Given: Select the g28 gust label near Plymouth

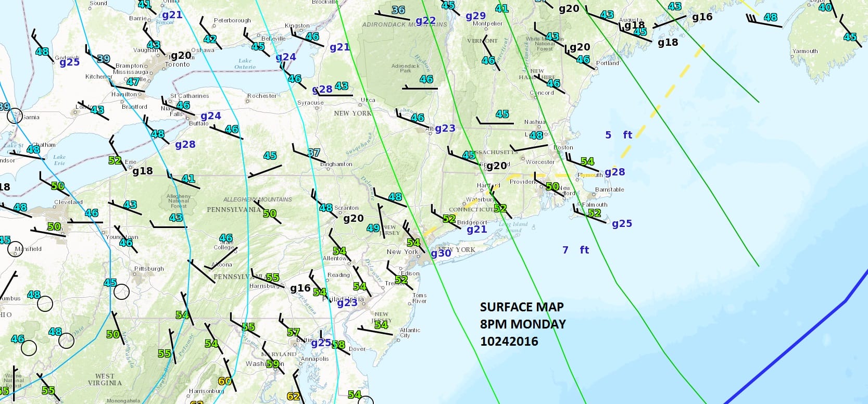Looking at the screenshot, I should 614,172.
